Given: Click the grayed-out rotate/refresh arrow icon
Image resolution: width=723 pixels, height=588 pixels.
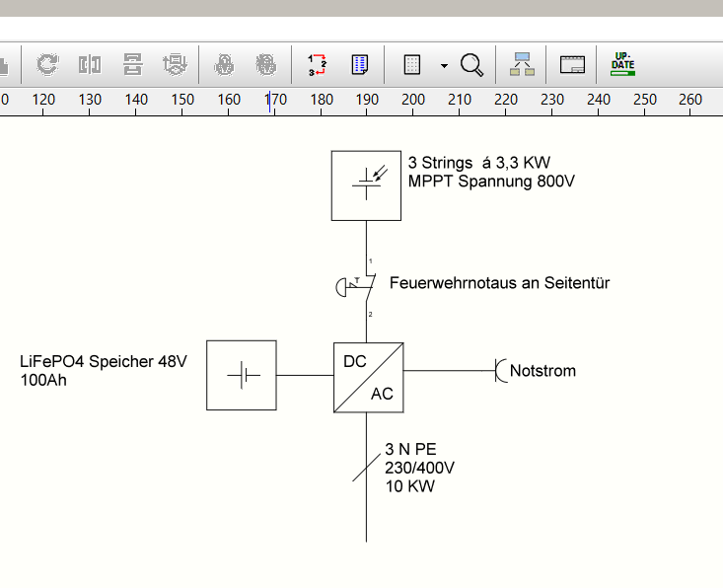Looking at the screenshot, I should tap(47, 64).
